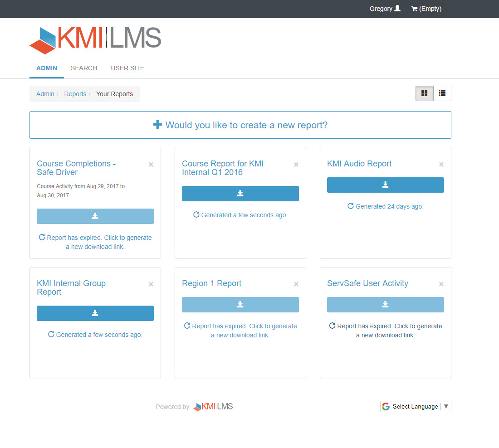Switch to list view of reports

pyautogui.click(x=442, y=93)
